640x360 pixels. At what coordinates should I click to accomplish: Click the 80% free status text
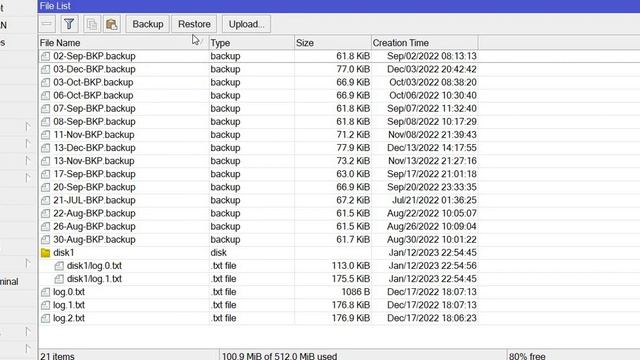coord(527,356)
